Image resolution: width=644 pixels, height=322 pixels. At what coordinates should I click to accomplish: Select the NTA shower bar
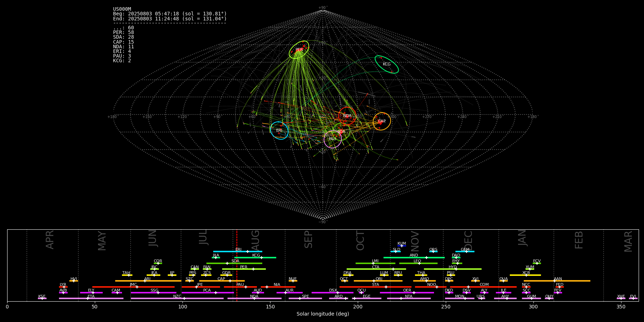pyautogui.click(x=409, y=298)
